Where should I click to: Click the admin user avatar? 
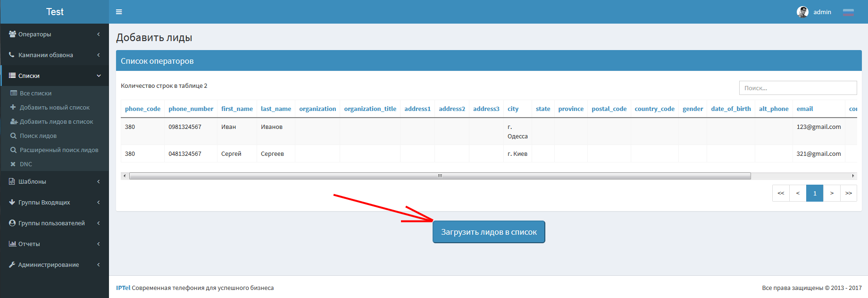coord(802,12)
